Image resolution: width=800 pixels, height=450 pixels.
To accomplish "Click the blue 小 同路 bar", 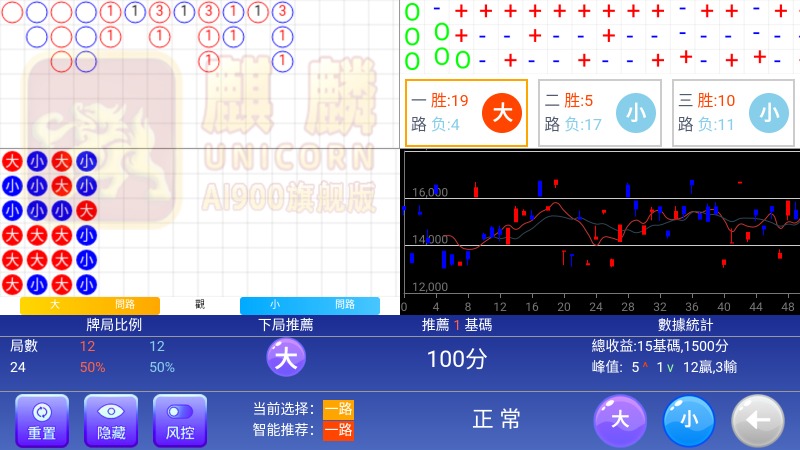I will coord(310,305).
